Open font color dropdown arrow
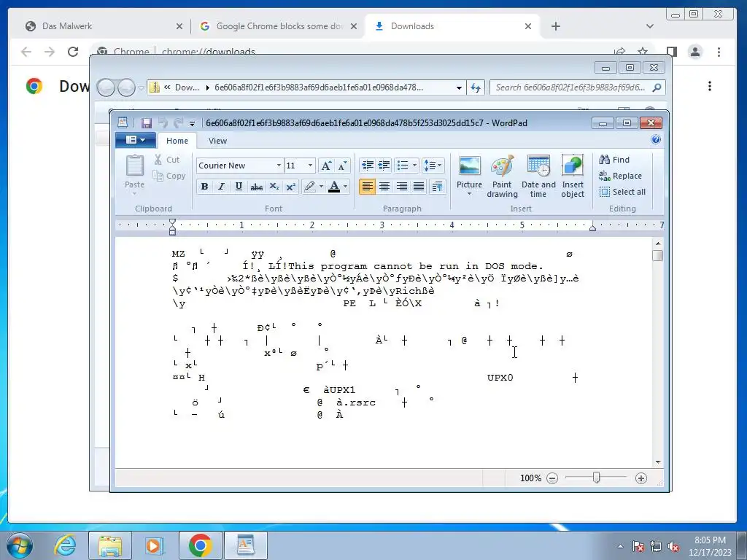747x560 pixels. pyautogui.click(x=345, y=186)
